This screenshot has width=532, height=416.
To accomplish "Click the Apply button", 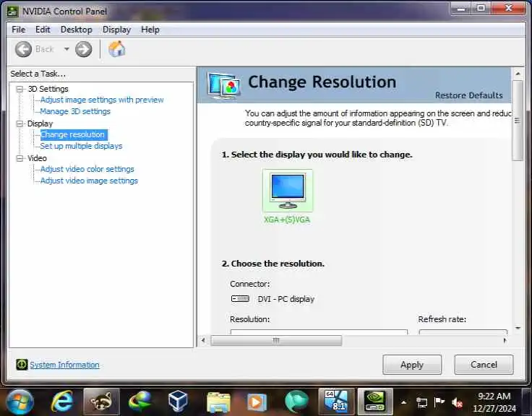I will click(x=412, y=365).
